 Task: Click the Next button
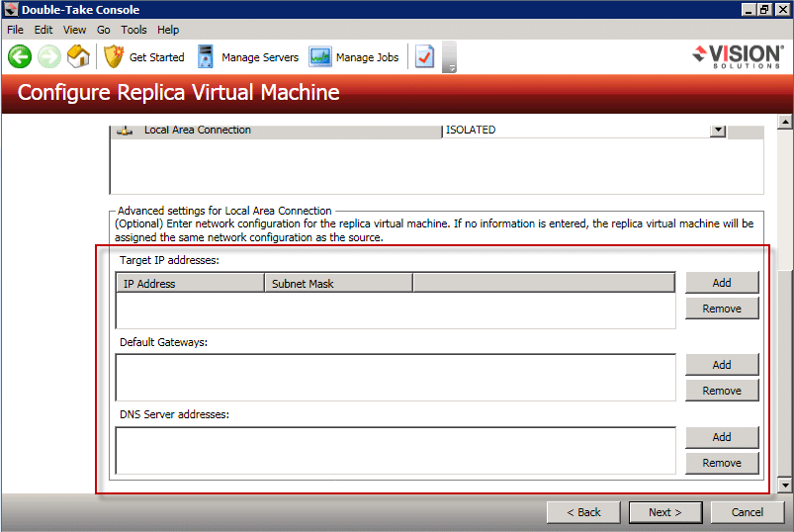(x=665, y=512)
